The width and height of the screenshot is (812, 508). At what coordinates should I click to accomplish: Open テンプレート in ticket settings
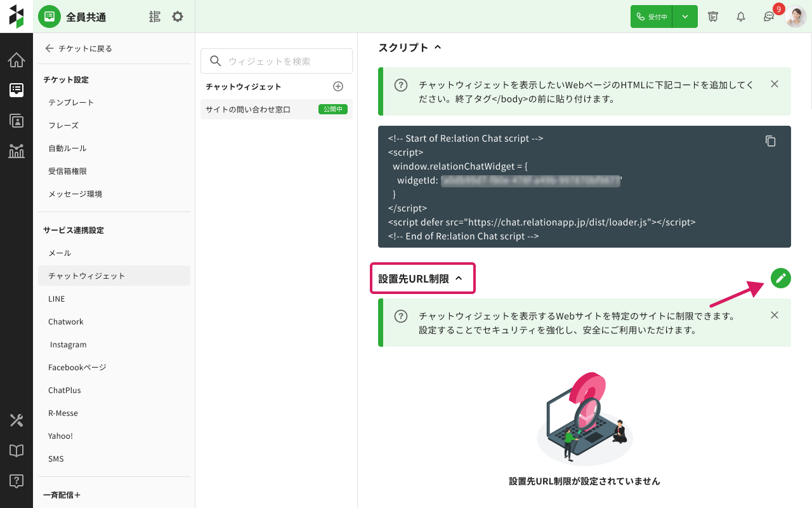[x=71, y=102]
